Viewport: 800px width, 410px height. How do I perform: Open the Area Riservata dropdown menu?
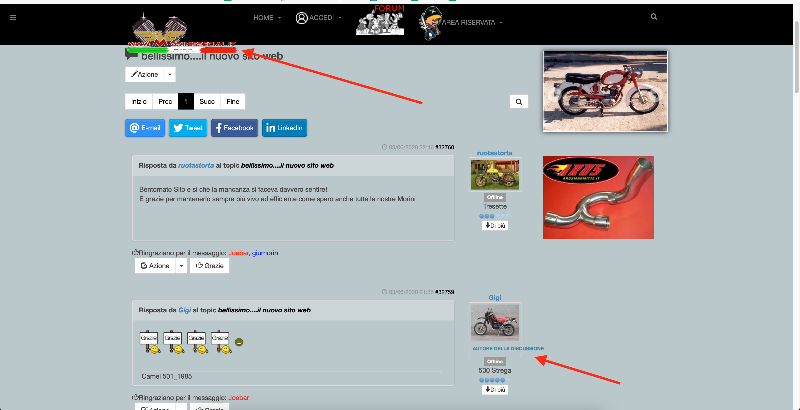click(462, 20)
